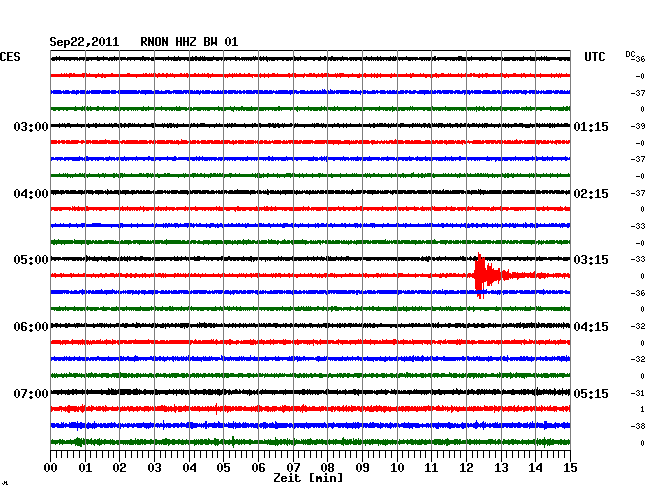Click the 05:15 UTC time label
The height and width of the screenshot is (494, 650).
(x=591, y=393)
